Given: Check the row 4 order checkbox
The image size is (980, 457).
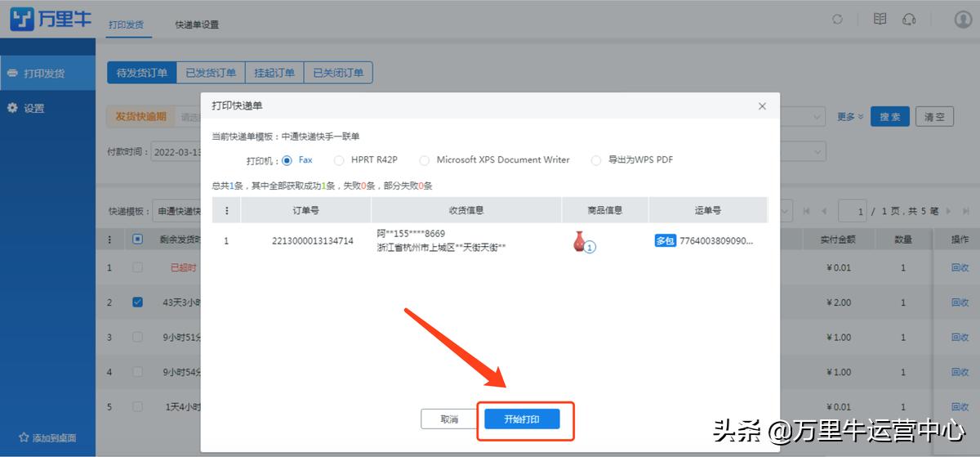Looking at the screenshot, I should pos(137,372).
